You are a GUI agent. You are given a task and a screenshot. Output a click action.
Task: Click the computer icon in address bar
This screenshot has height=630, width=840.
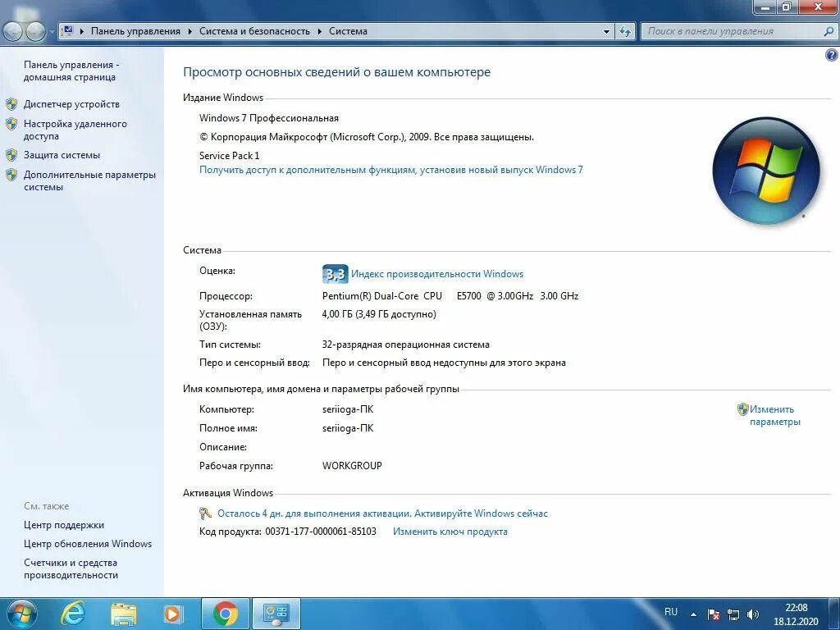coord(68,31)
